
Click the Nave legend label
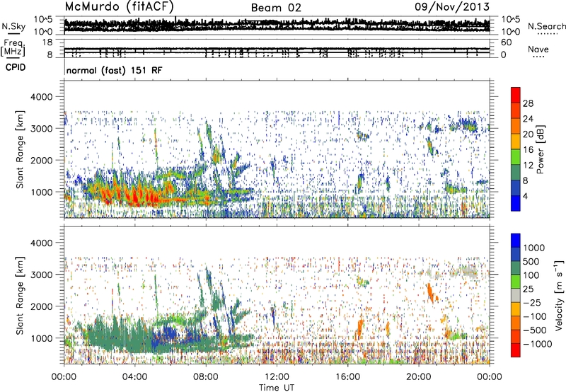point(538,49)
